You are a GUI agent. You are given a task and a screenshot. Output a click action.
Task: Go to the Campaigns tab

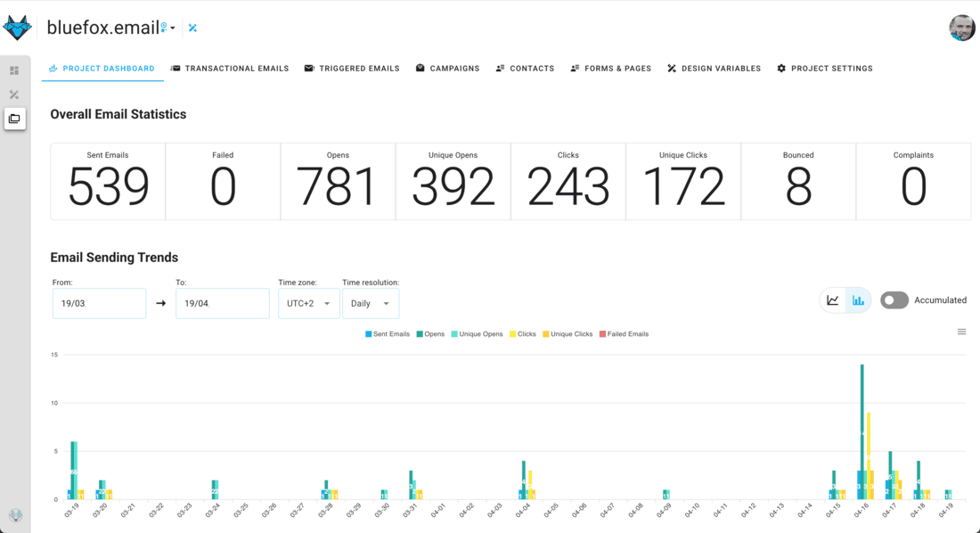coord(447,69)
